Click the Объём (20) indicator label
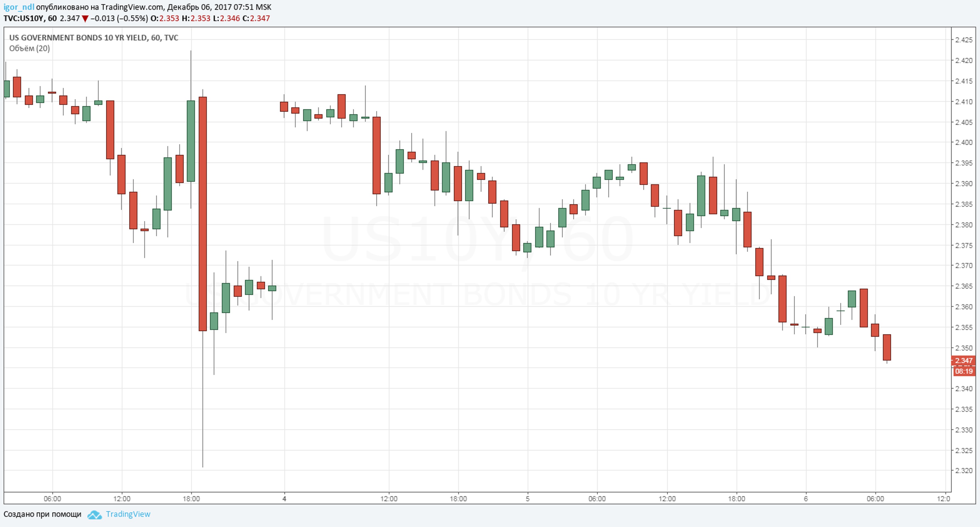 (x=29, y=48)
